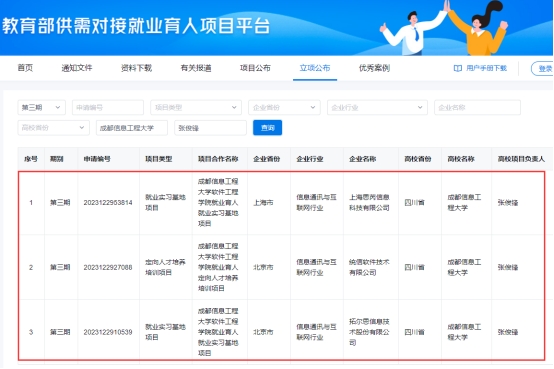Open the 用户手册下载 link
The image size is (554, 369).
click(486, 68)
